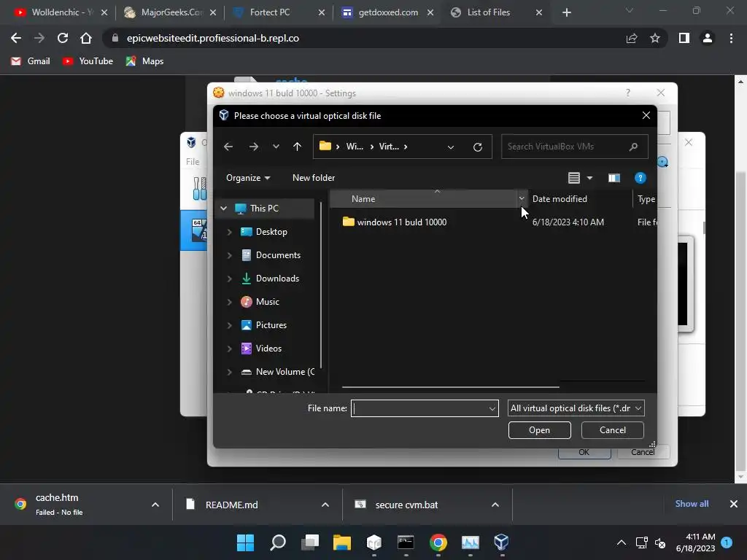The width and height of the screenshot is (747, 560).
Task: Go forward in the file dialog
Action: click(253, 147)
